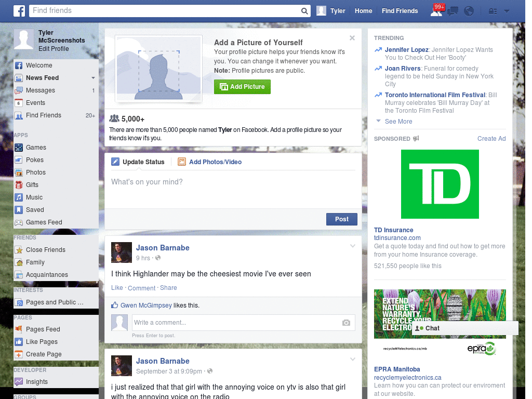
Task: Open options chevron on September 3 post
Action: tap(353, 360)
